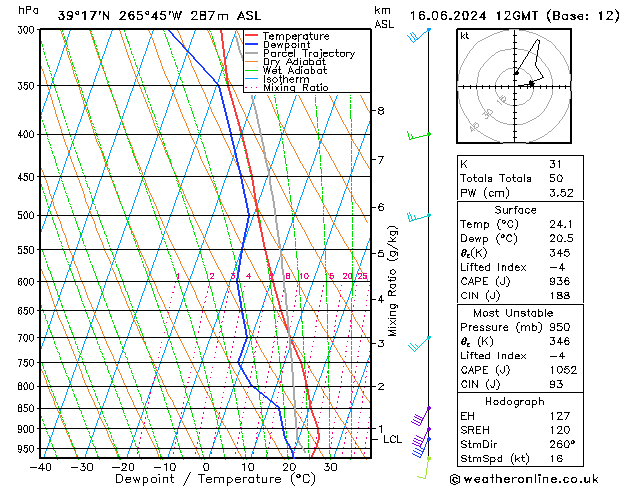Click the EH value '127'
629x486 pixels.
tap(560, 416)
